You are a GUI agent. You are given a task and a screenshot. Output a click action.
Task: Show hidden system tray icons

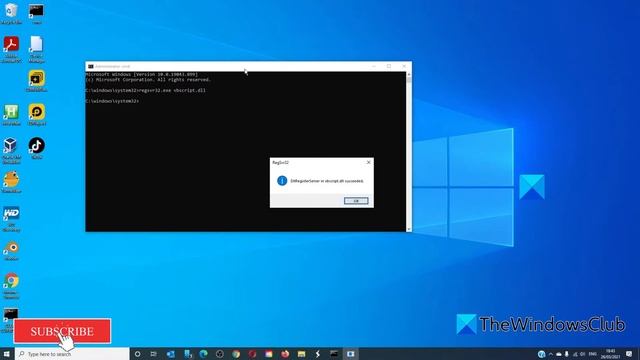[x=551, y=354]
